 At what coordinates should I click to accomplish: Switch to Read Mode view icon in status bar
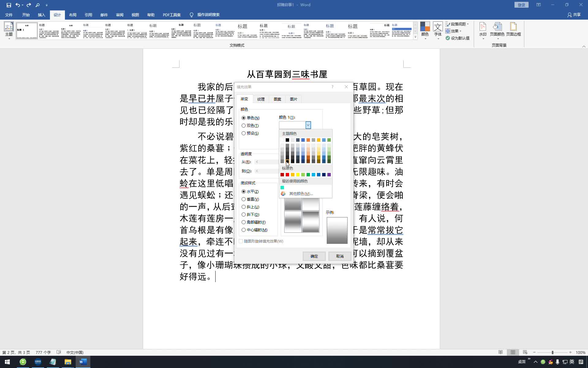coord(501,352)
